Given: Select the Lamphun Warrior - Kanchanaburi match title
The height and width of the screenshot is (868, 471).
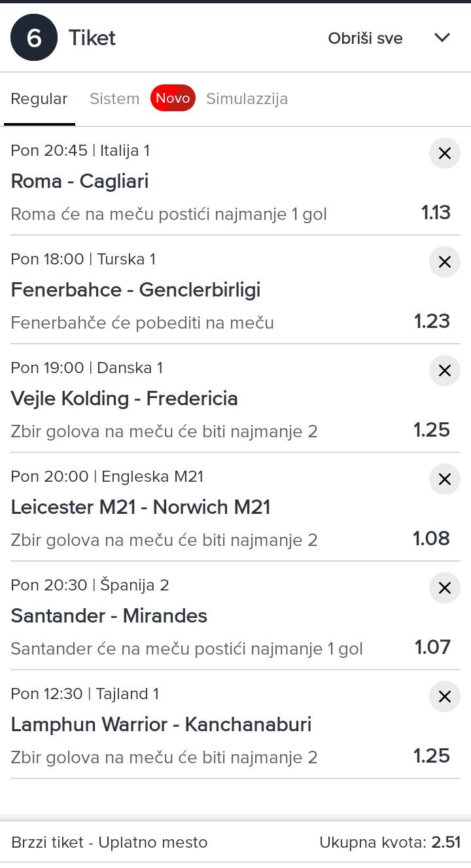Looking at the screenshot, I should 161,725.
